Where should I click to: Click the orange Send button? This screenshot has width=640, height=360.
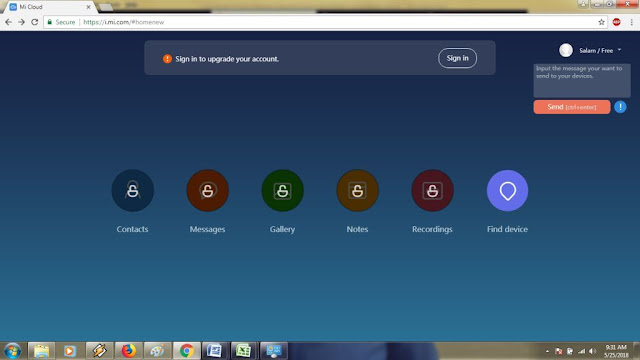572,107
